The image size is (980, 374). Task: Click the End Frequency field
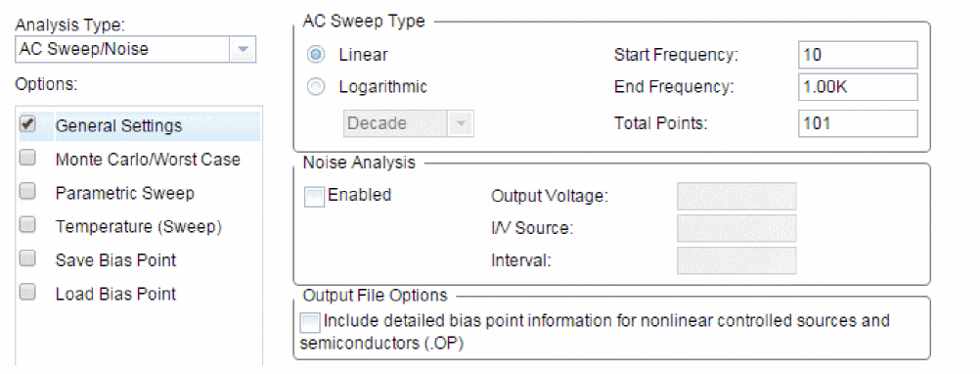click(x=858, y=87)
